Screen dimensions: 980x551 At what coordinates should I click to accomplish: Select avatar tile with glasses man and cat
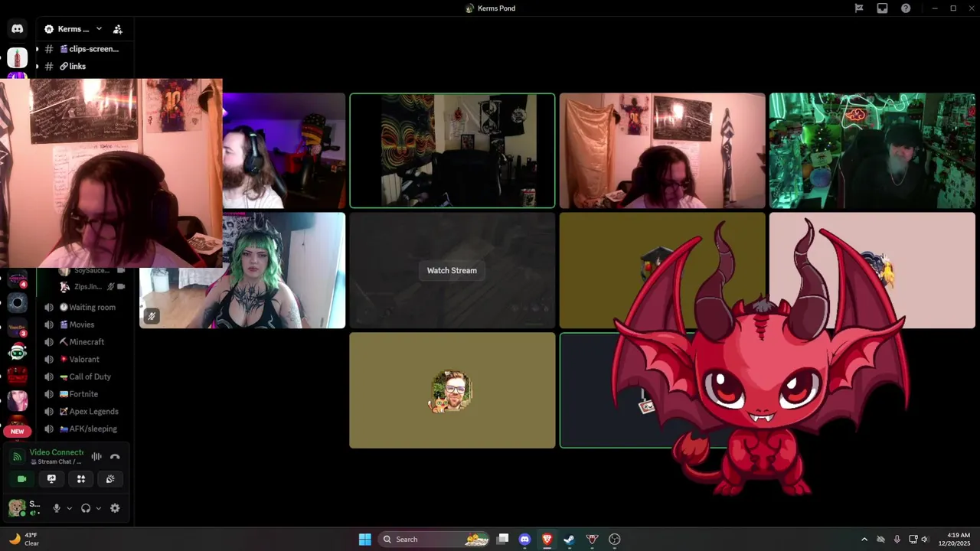[452, 390]
